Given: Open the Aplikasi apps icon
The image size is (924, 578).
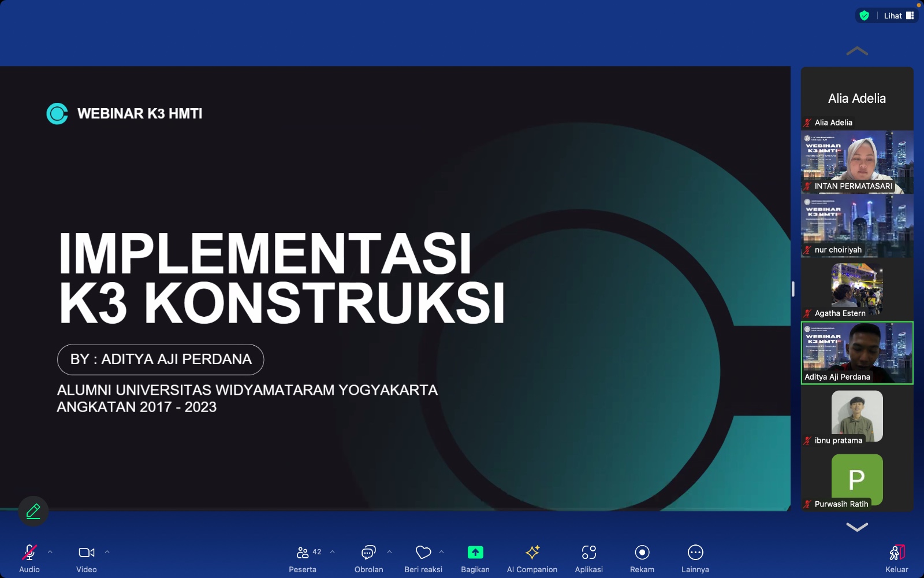Looking at the screenshot, I should pyautogui.click(x=589, y=553).
